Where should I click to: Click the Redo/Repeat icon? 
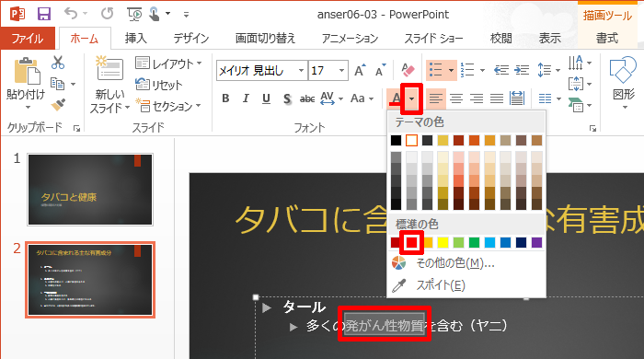click(108, 14)
